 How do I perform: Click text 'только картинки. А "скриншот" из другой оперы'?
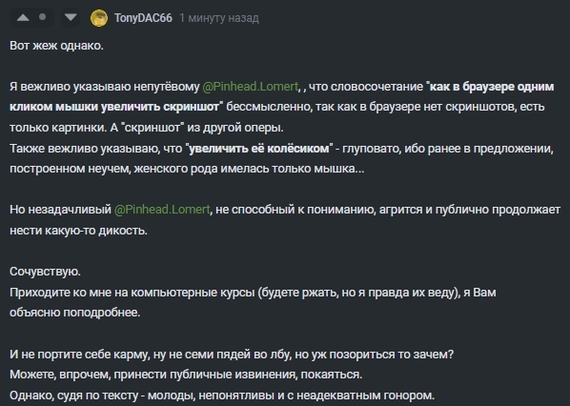[x=146, y=128]
